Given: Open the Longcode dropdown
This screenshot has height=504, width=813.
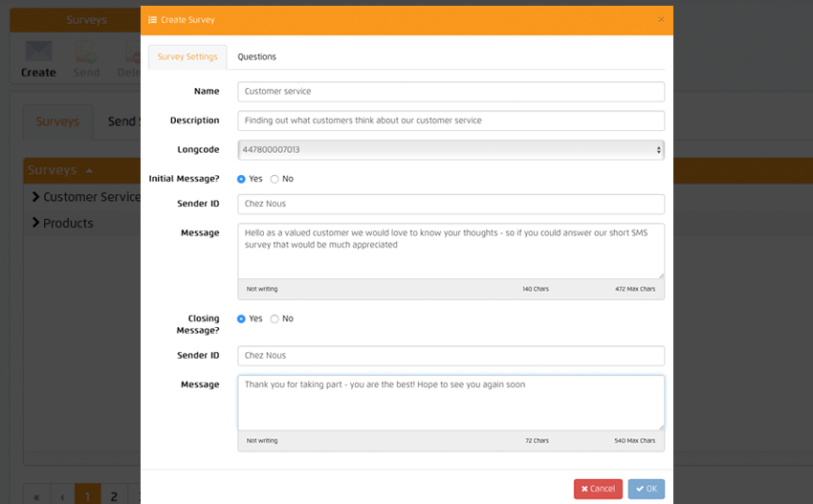Looking at the screenshot, I should pos(450,150).
